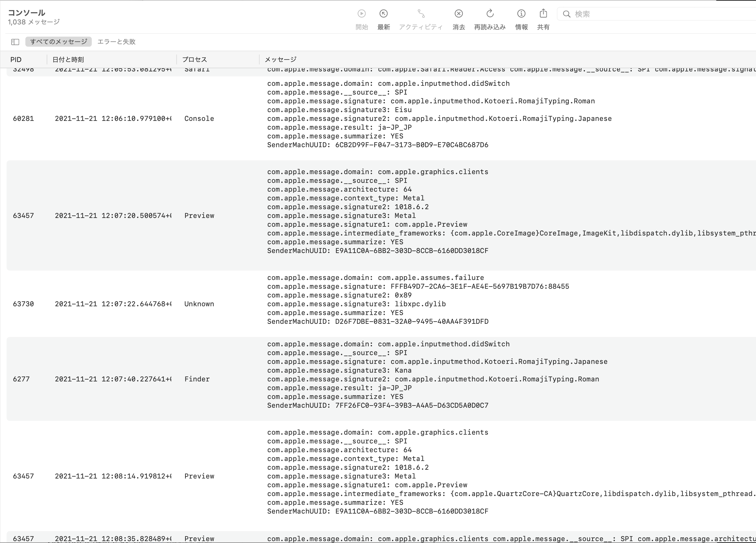Select the Finder row with PID 6277
756x543 pixels.
(x=197, y=379)
